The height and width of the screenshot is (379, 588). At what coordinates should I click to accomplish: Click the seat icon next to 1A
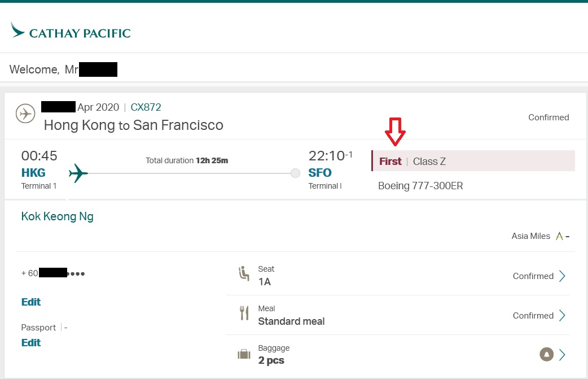tap(244, 275)
